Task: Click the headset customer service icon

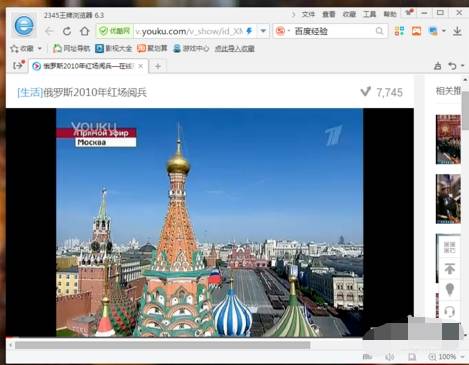Action: [450, 312]
